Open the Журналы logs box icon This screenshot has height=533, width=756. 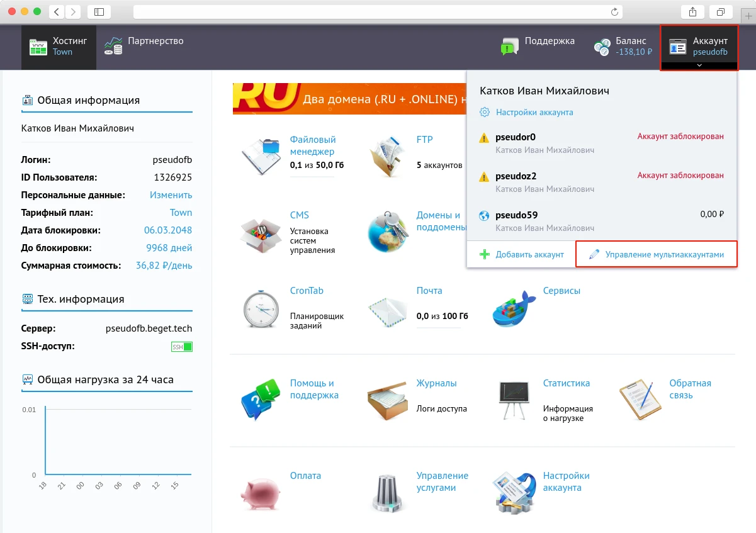point(387,399)
